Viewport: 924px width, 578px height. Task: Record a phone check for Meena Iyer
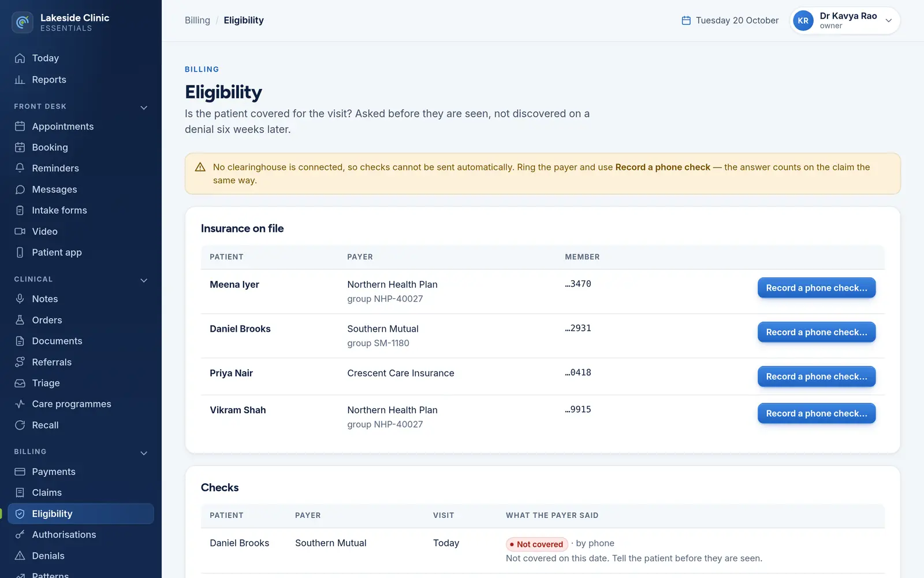pyautogui.click(x=817, y=288)
